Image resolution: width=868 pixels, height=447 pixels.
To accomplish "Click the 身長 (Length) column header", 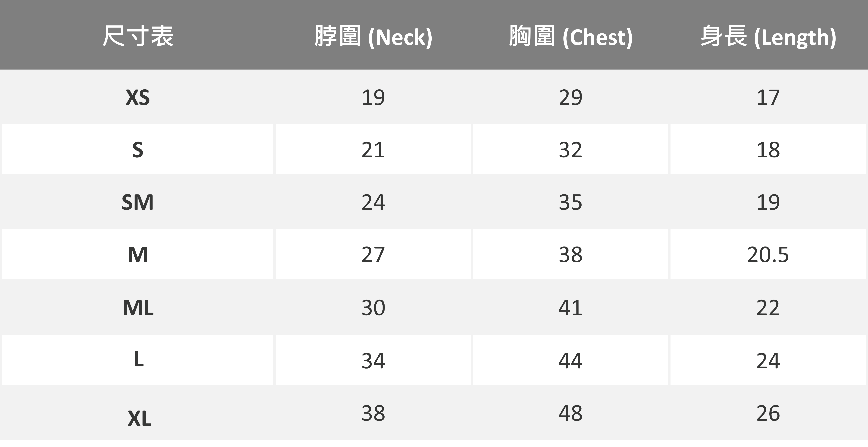I will point(768,36).
